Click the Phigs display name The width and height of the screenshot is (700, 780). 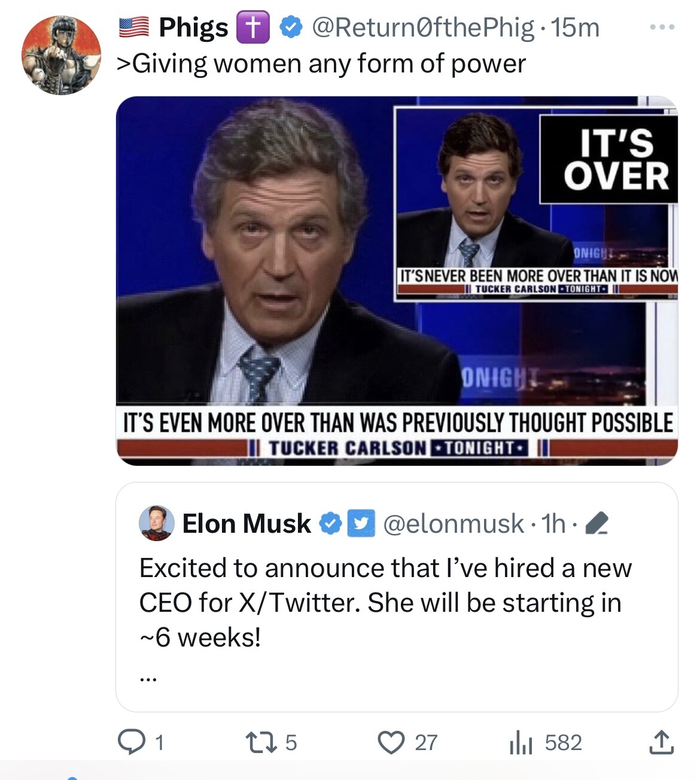coord(193,28)
